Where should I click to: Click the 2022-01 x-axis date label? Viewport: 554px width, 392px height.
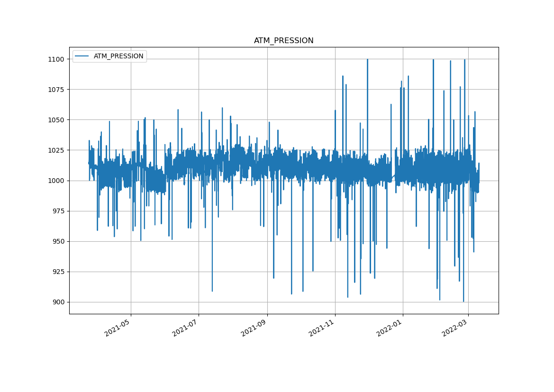389,328
